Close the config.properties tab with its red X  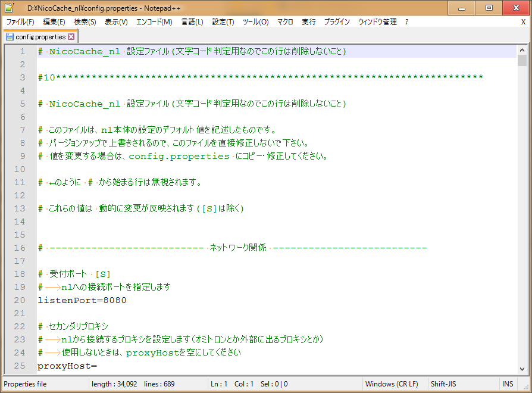[x=71, y=37]
